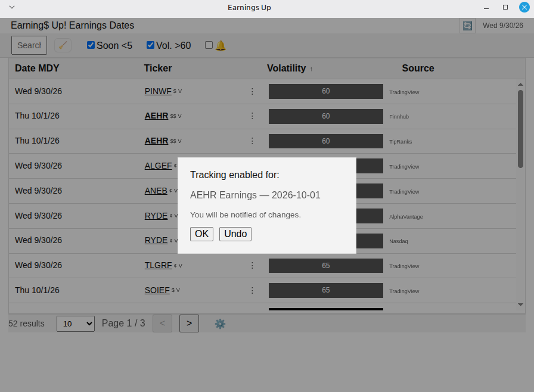
Task: Open the ALGEF ticker link
Action: (x=159, y=166)
